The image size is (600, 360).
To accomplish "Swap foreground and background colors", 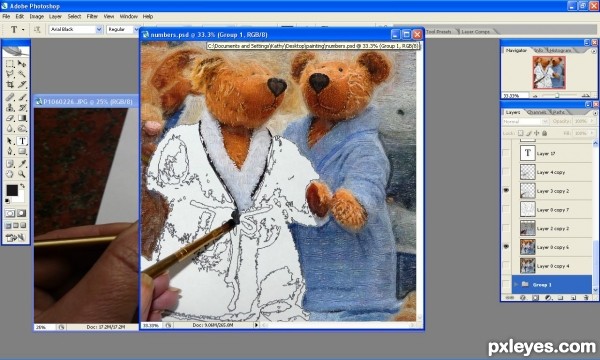I will (23, 186).
